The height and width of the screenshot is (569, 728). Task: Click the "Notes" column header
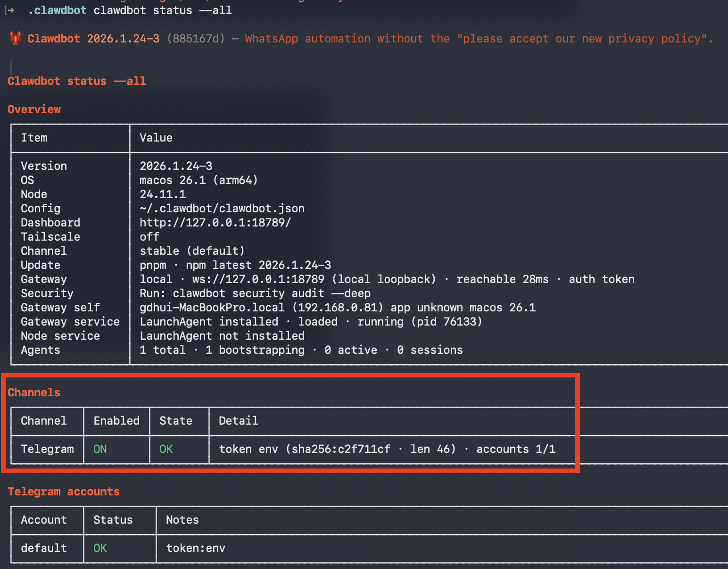(182, 520)
